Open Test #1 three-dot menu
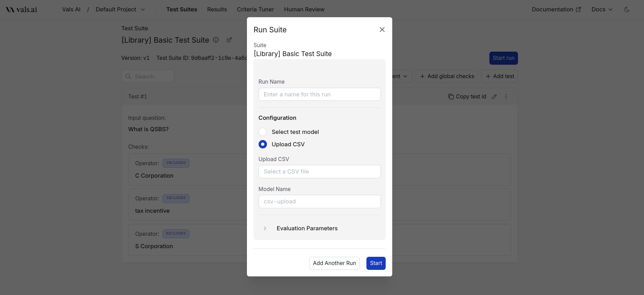Viewport: 644px width, 295px height. pyautogui.click(x=506, y=97)
